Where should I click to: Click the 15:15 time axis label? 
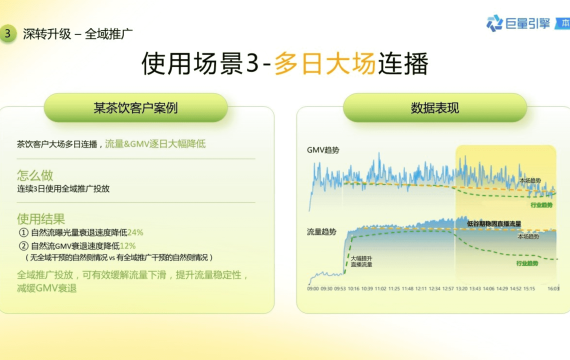pos(529,288)
